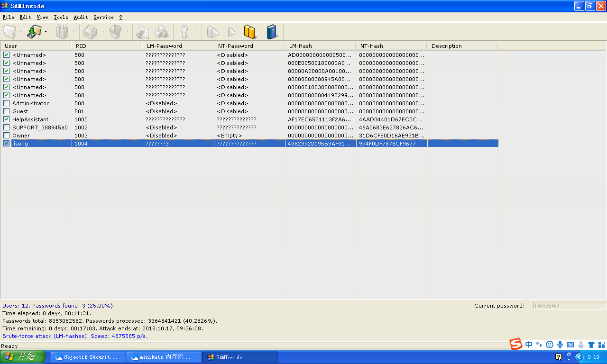Check the Administrator user checkbox
Image resolution: width=607 pixels, height=364 pixels.
pyautogui.click(x=7, y=103)
